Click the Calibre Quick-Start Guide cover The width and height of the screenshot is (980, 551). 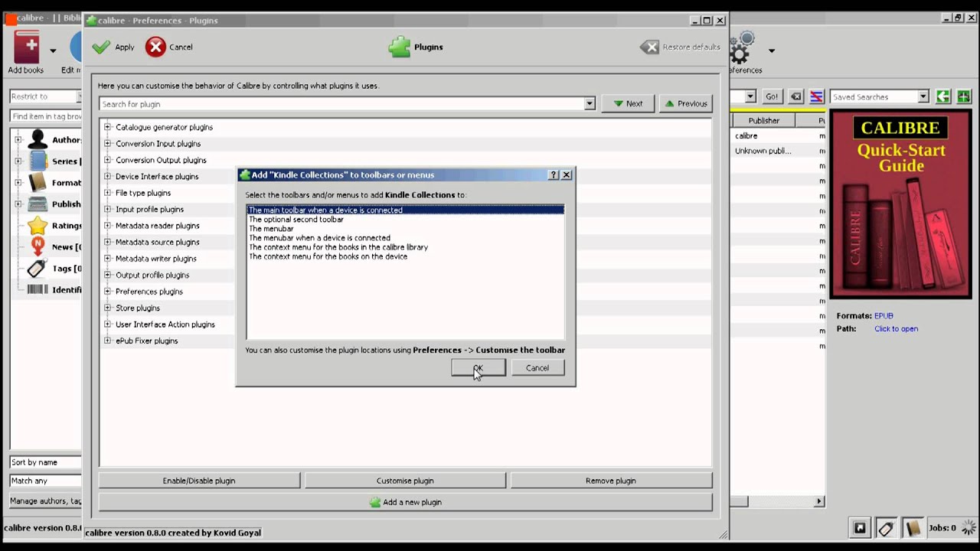(x=900, y=204)
